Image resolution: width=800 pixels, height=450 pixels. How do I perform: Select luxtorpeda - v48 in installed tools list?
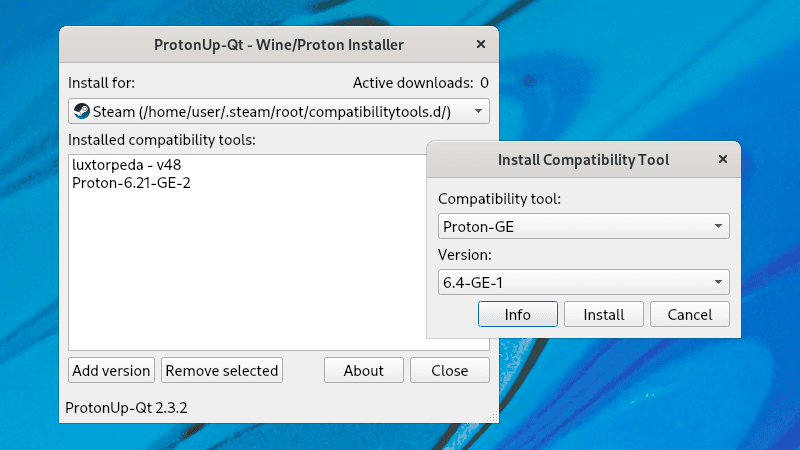[x=127, y=165]
